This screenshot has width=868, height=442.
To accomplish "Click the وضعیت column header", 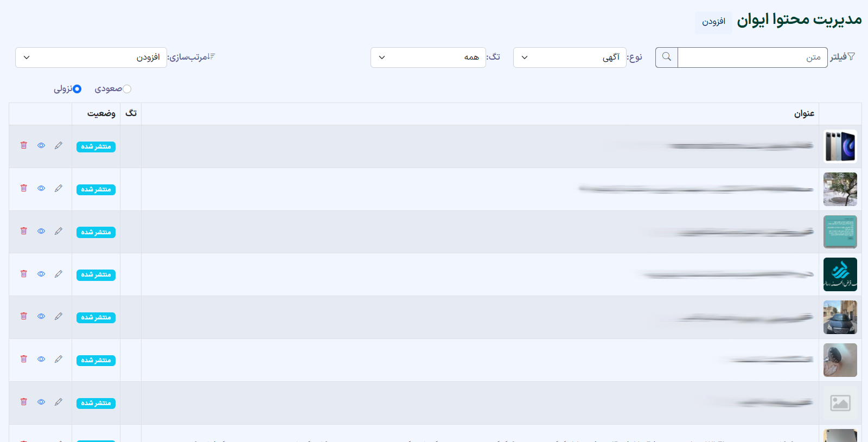I will [x=101, y=113].
